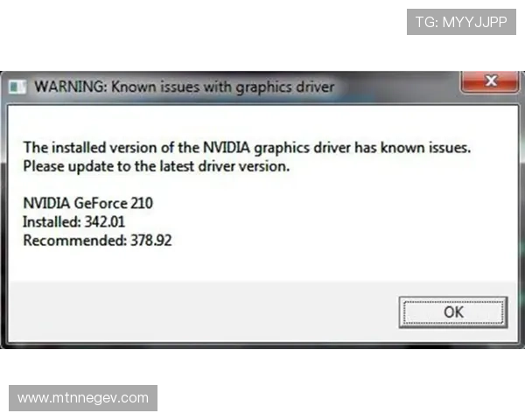The height and width of the screenshot is (420, 525).
Task: Click the word 'Installed' label
Action: point(52,222)
